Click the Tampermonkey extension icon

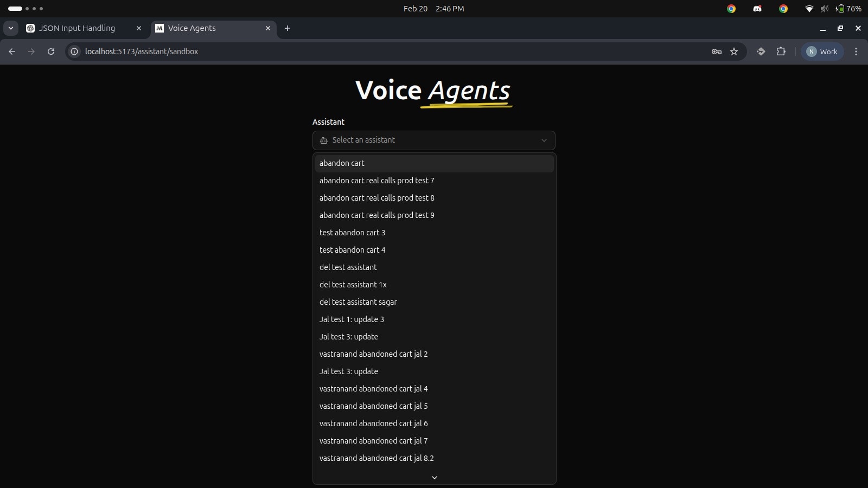pos(761,52)
